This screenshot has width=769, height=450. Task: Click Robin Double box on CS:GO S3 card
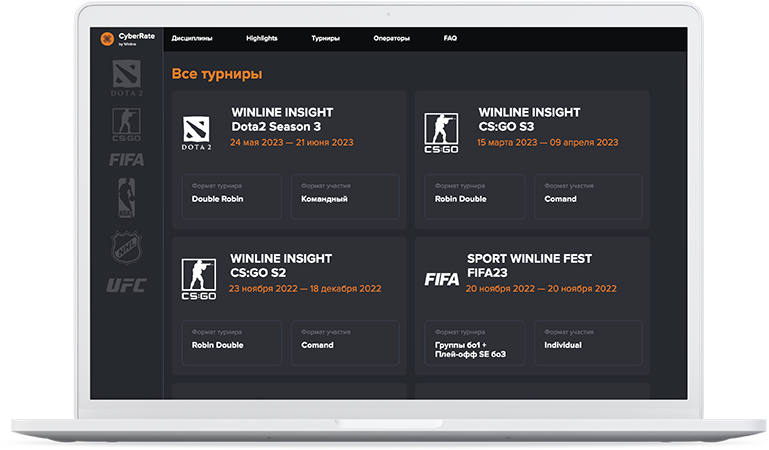[474, 197]
